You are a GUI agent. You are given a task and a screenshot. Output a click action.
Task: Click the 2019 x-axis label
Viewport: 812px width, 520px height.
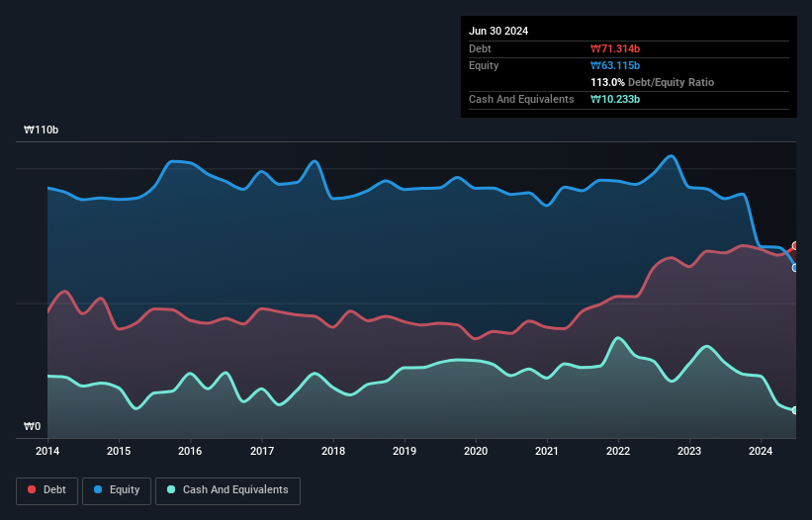(405, 451)
